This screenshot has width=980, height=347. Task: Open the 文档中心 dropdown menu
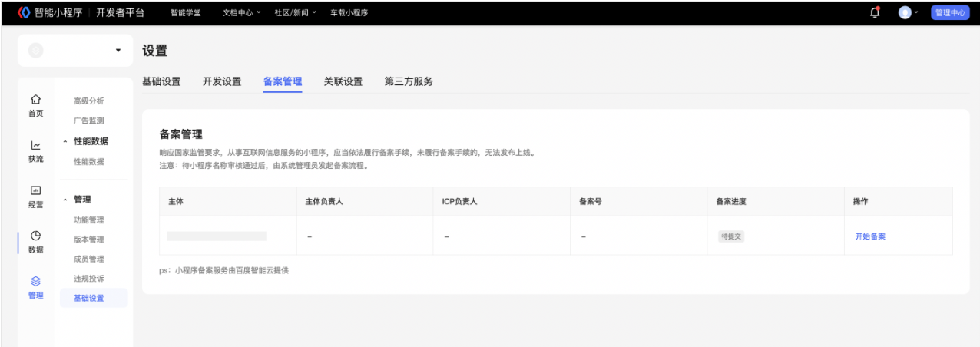pyautogui.click(x=241, y=12)
